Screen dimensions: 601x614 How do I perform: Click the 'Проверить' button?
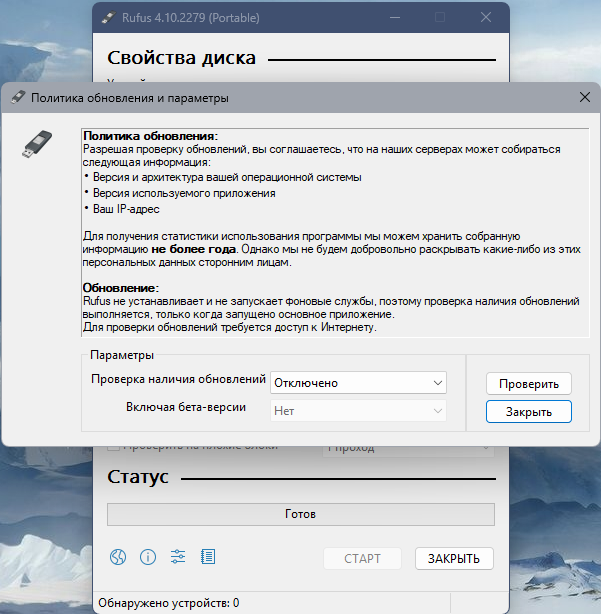point(529,384)
